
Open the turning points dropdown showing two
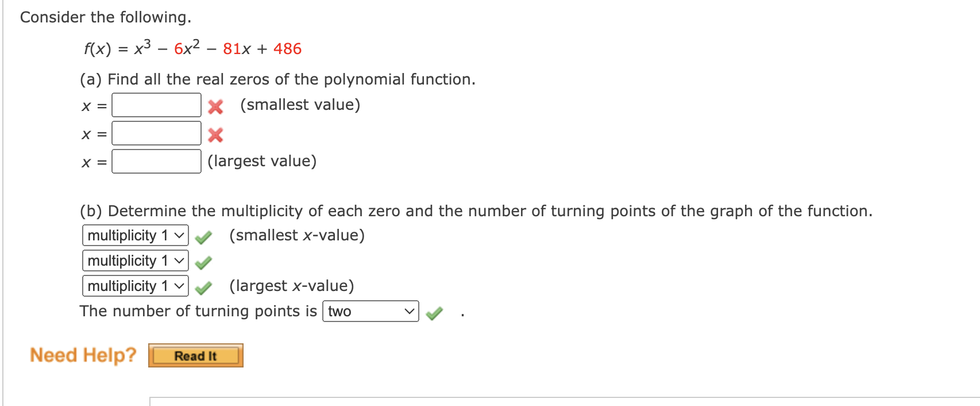371,311
